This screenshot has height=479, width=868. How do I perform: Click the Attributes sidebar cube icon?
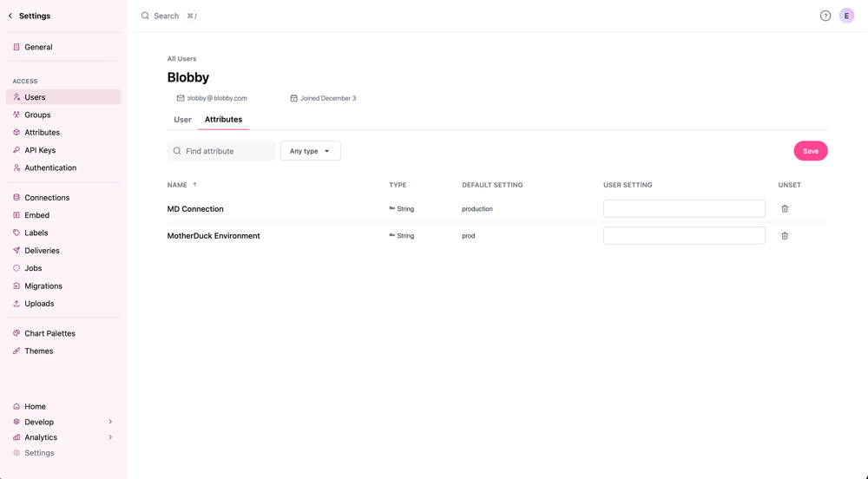tap(16, 133)
